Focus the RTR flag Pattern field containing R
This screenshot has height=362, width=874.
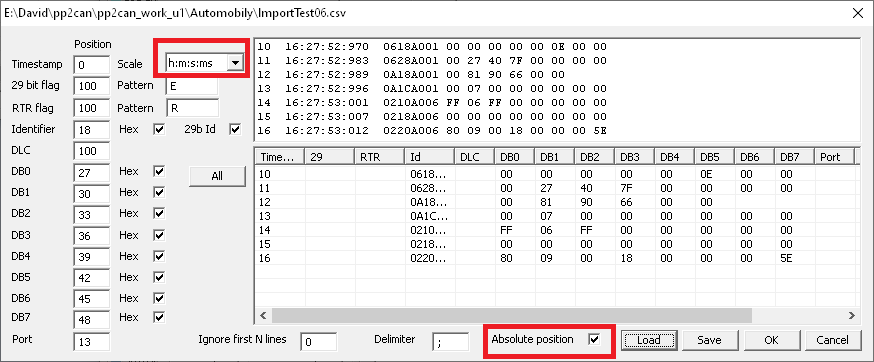click(x=192, y=108)
